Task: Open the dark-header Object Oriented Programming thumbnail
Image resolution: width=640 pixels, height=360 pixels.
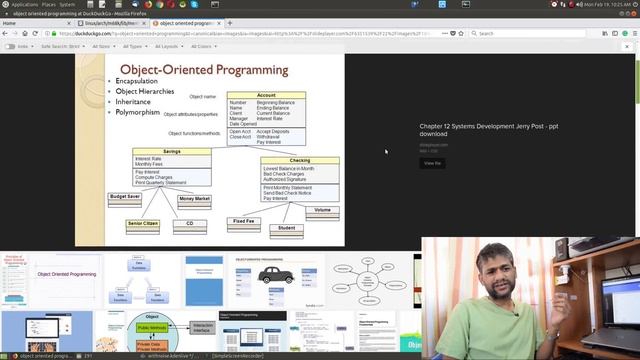Action: pos(253,331)
